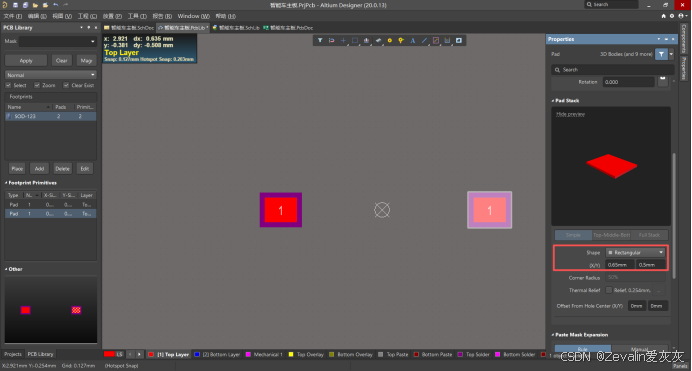This screenshot has height=371, width=692.
Task: Click the place keepout icon in active bar
Action: coord(436,40)
